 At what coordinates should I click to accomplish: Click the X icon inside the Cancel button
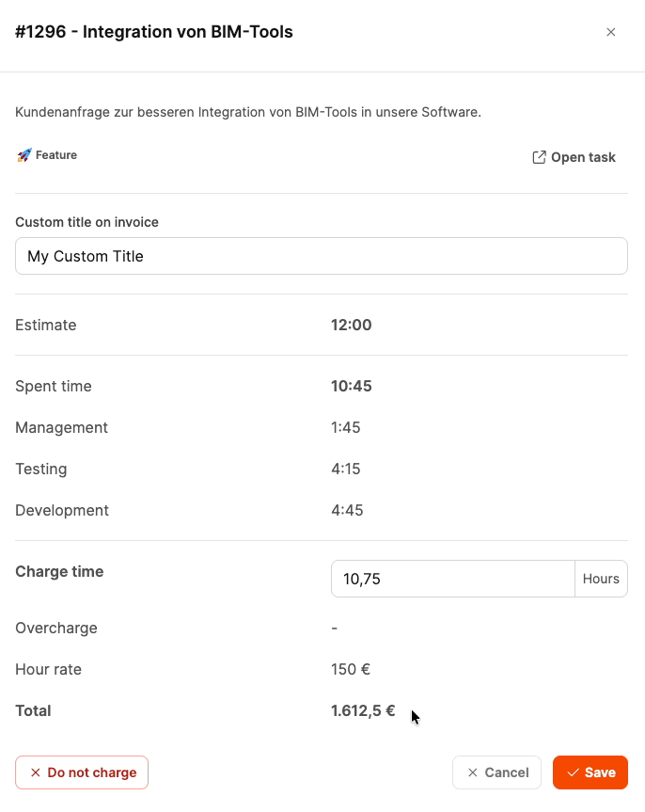coord(473,772)
